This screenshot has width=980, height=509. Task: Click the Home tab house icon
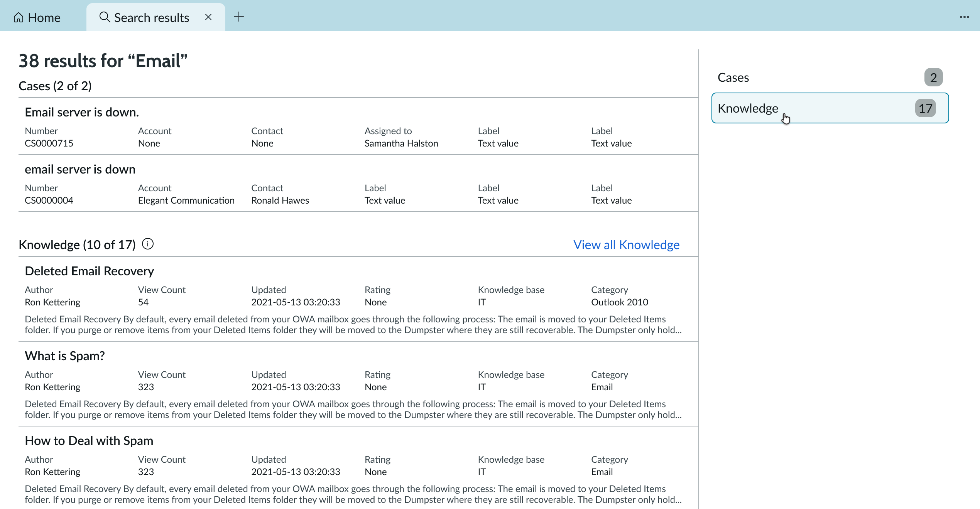coord(19,17)
